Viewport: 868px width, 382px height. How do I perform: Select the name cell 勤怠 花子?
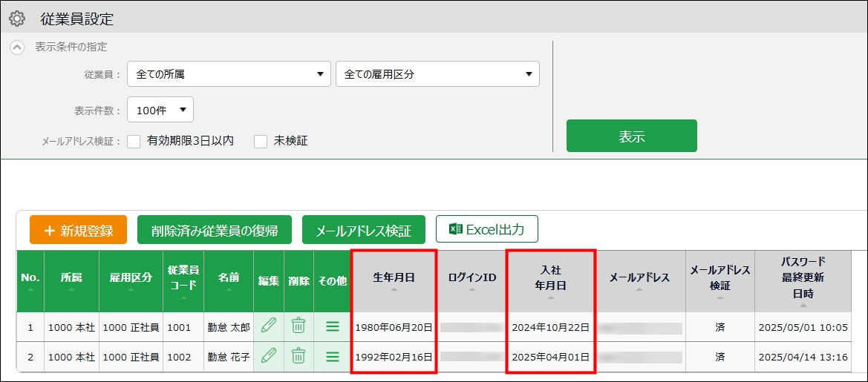229,357
